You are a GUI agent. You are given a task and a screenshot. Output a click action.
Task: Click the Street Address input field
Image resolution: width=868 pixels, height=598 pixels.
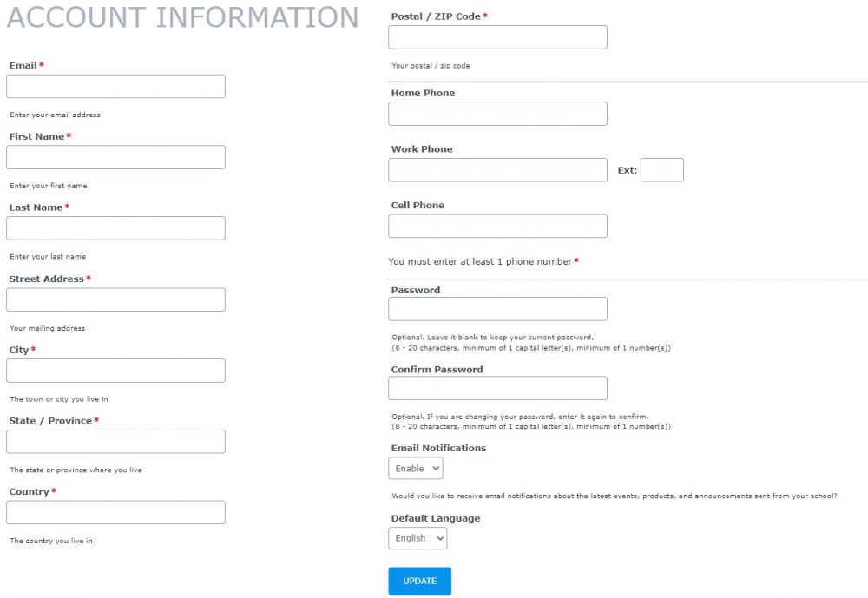115,299
